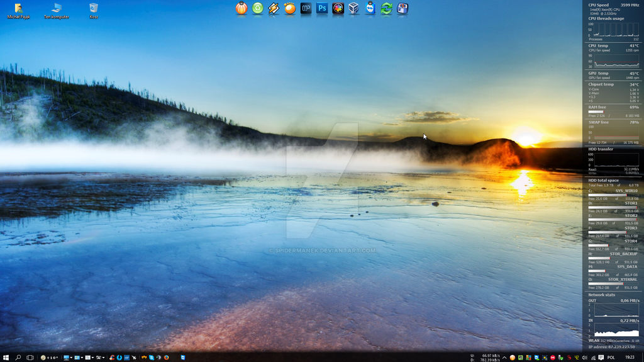Click the STOR_BACKUP drive usage bar
The width and height of the screenshot is (644, 362).
613,258
